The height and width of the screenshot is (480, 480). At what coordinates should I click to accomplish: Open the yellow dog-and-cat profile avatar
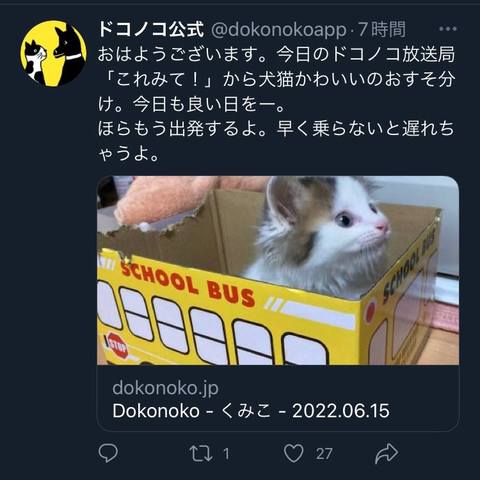53,53
